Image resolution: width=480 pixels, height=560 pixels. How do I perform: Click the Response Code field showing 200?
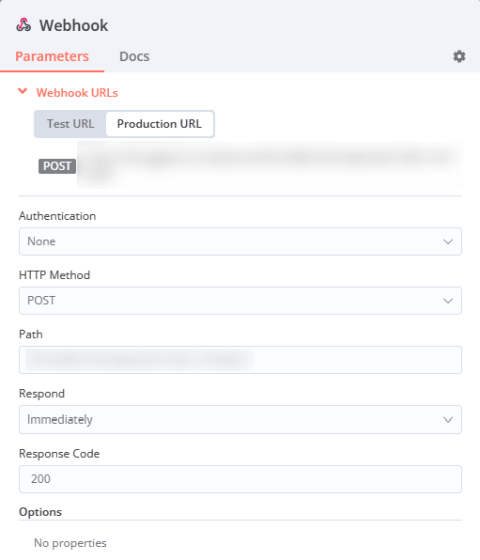click(240, 479)
